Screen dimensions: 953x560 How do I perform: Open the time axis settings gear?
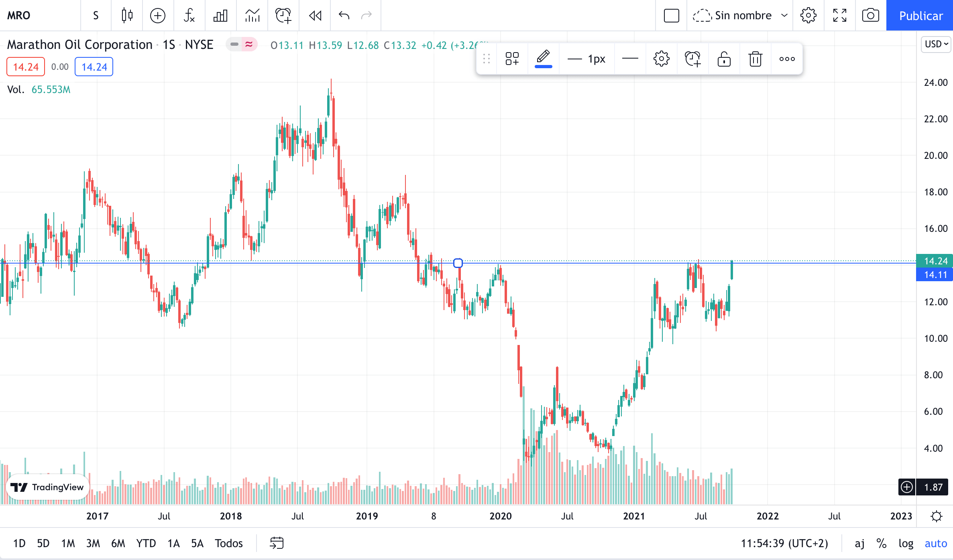pos(936,516)
